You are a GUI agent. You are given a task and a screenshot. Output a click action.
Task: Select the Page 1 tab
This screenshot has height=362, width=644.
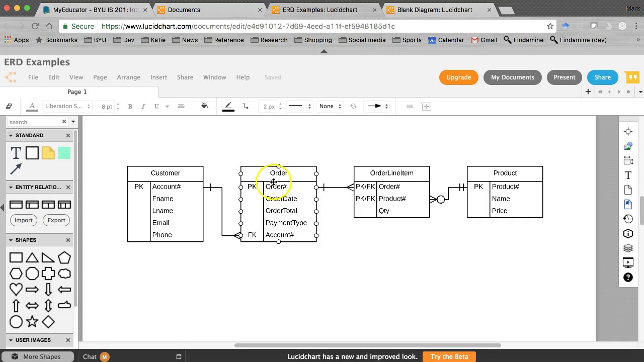[x=77, y=92]
